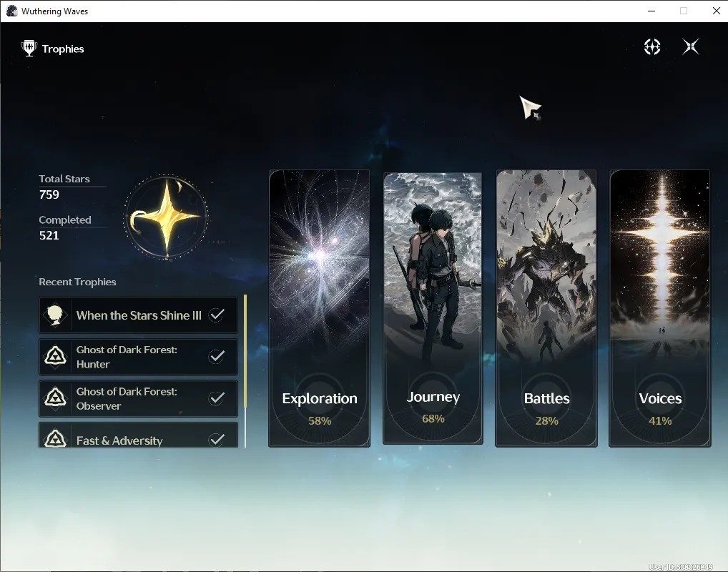This screenshot has width=728, height=572.
Task: Click the character head icon beside When the Stars Shine III
Action: 55,315
